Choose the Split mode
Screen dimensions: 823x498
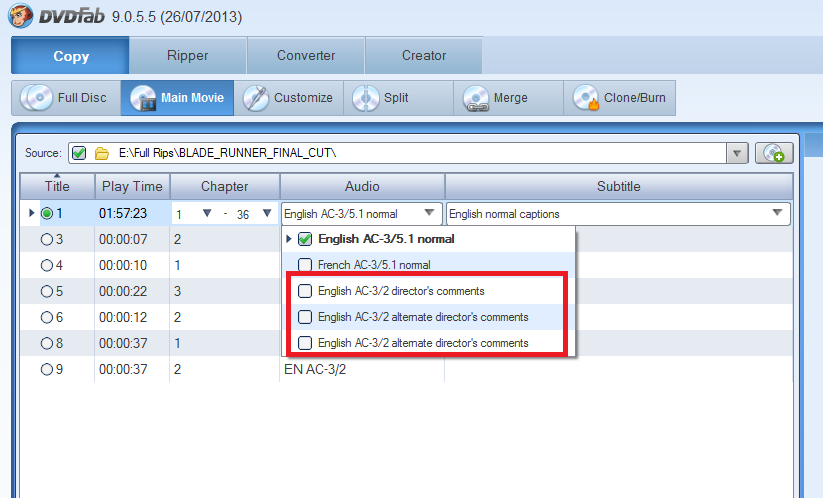(x=398, y=98)
